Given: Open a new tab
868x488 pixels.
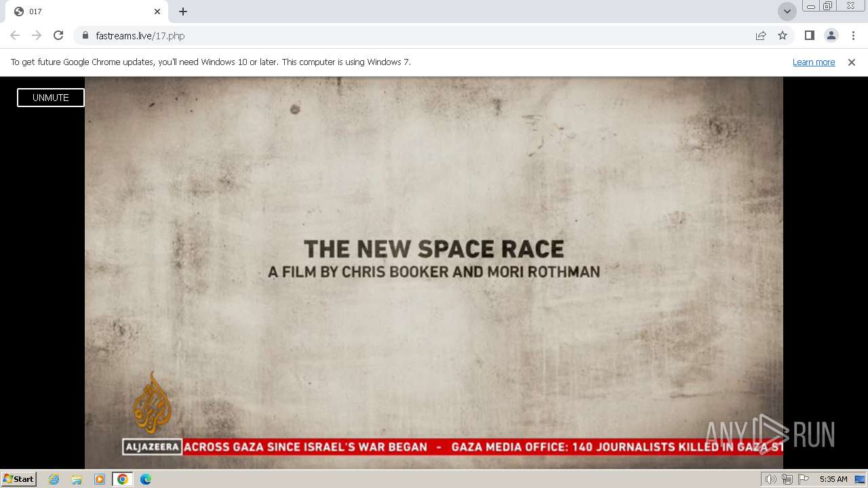Looking at the screenshot, I should [x=183, y=12].
